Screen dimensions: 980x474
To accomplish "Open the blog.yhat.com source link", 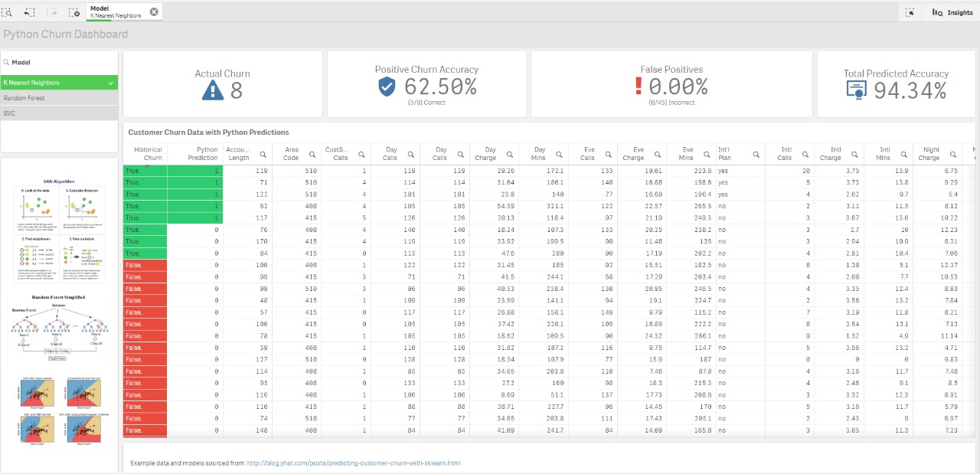I will (x=353, y=463).
